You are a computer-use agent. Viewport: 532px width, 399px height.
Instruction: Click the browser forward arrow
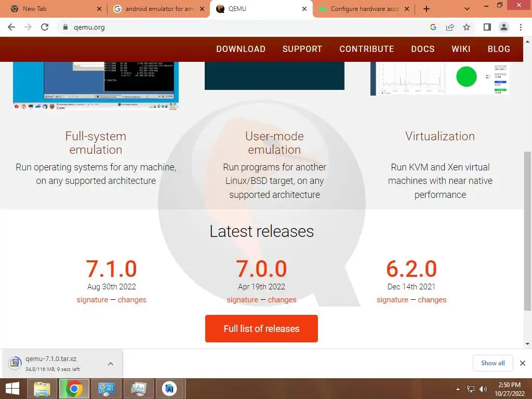click(x=28, y=27)
